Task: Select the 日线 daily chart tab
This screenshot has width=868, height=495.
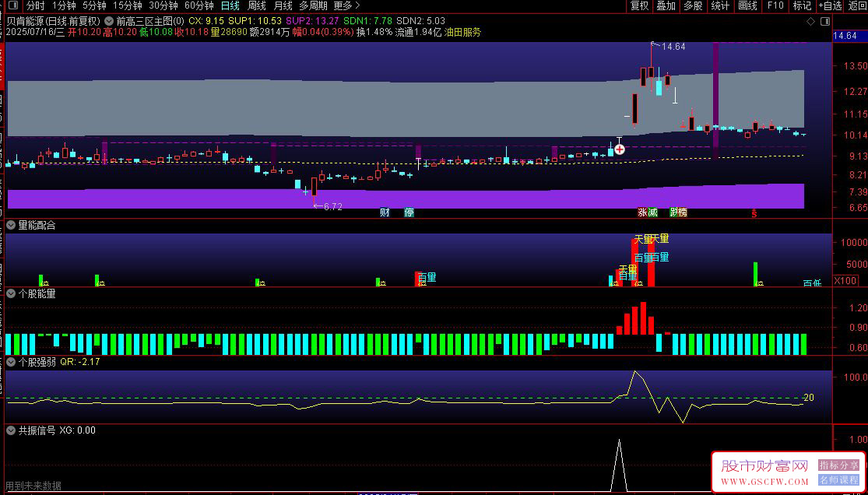Action: click(x=230, y=6)
